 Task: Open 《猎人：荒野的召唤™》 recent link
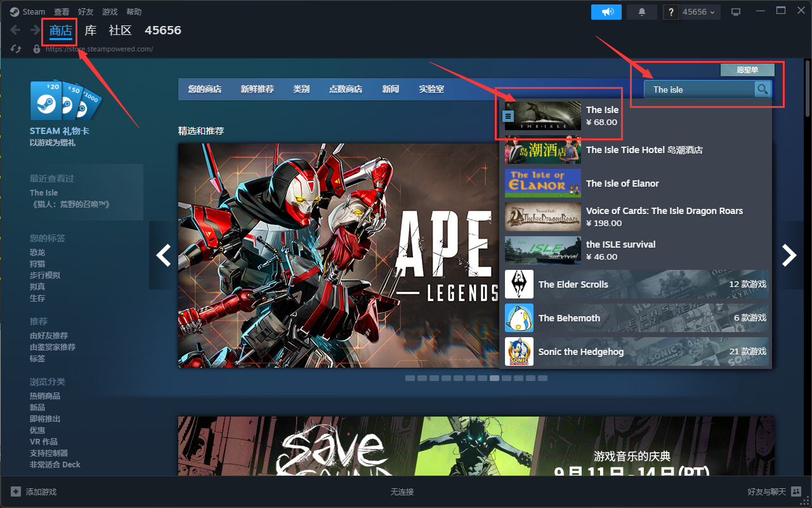(x=70, y=204)
